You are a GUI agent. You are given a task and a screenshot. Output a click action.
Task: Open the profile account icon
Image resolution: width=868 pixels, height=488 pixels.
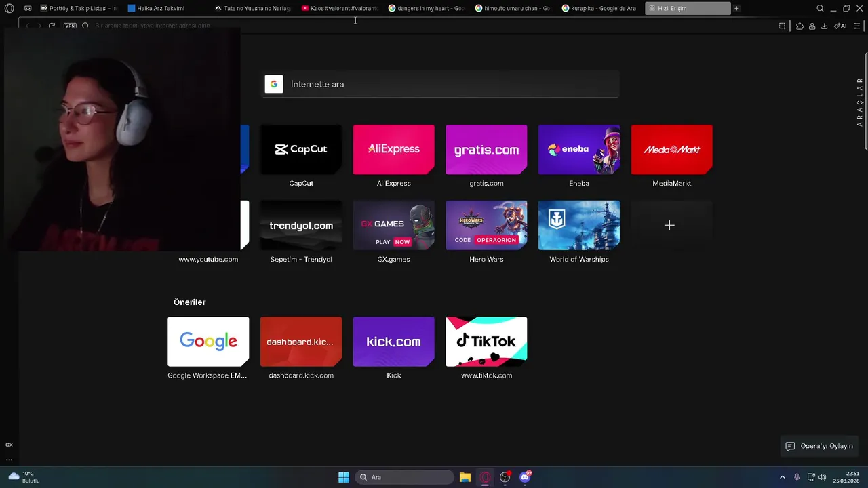pyautogui.click(x=812, y=26)
